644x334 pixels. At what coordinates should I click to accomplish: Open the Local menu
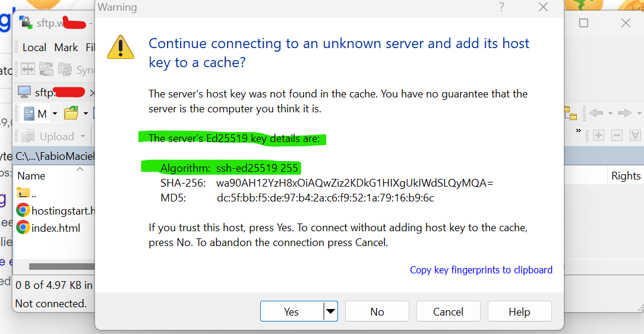(x=34, y=48)
